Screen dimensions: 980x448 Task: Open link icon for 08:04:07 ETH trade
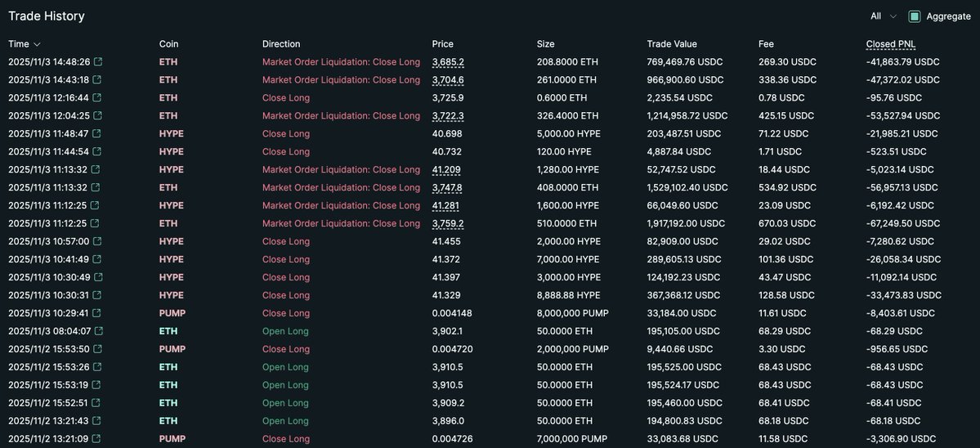98,332
